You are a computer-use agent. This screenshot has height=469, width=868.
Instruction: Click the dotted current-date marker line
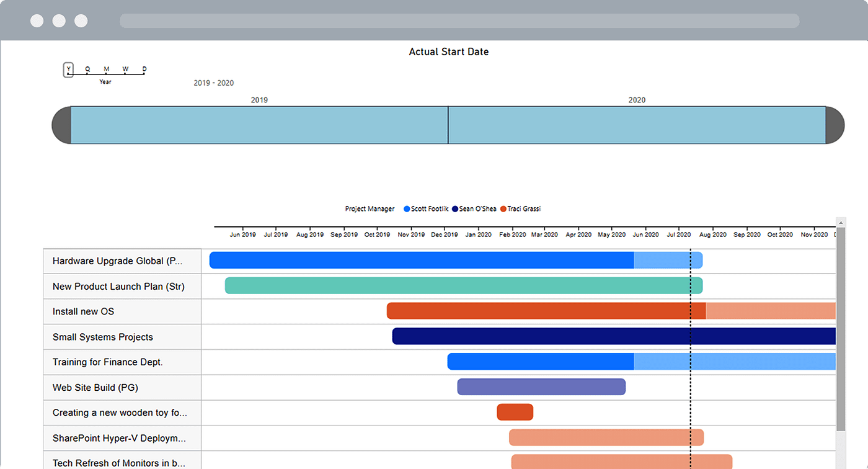pos(690,341)
